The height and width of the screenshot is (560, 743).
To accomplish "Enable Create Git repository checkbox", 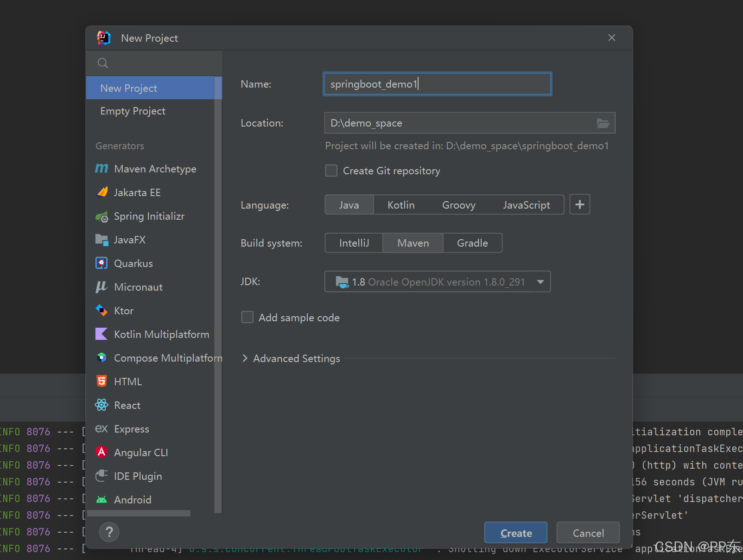I will (331, 171).
